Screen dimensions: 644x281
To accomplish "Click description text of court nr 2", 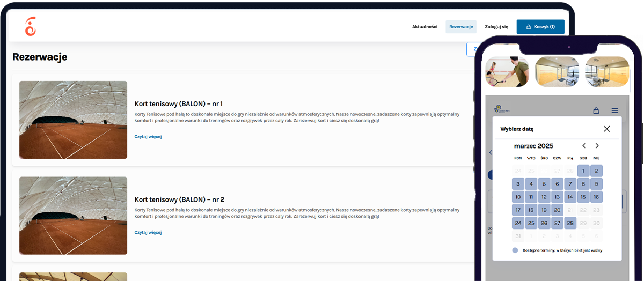I will (297, 213).
